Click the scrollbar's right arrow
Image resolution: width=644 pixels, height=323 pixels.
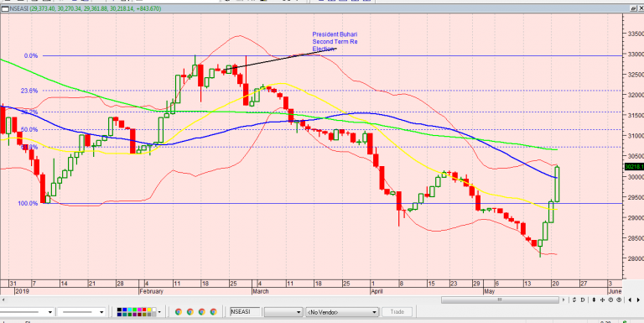point(563,300)
